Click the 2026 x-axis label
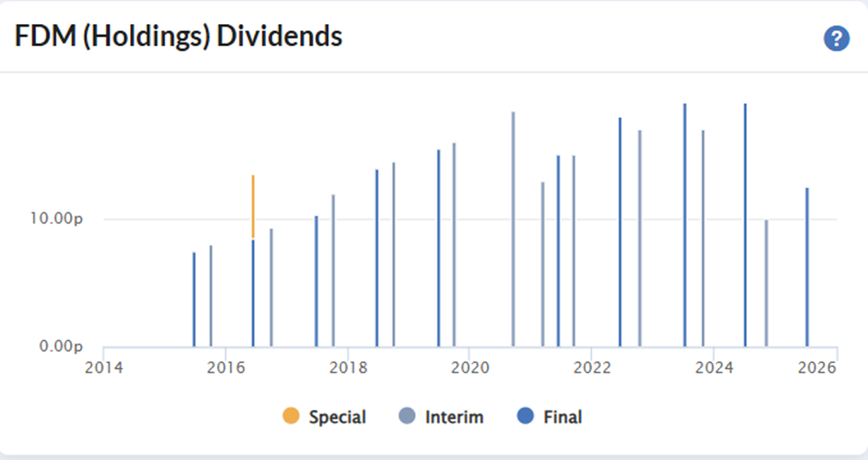Screen dimensions: 868x460 [817, 368]
